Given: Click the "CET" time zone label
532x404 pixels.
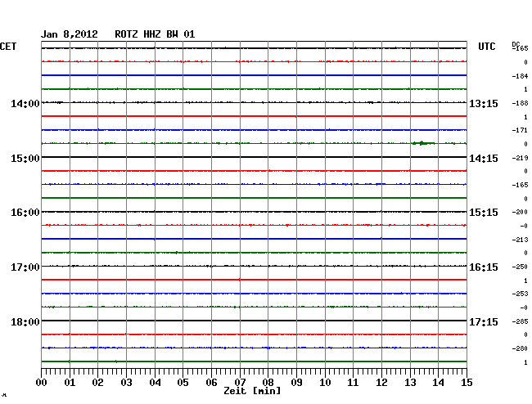Looking at the screenshot, I should [8, 47].
